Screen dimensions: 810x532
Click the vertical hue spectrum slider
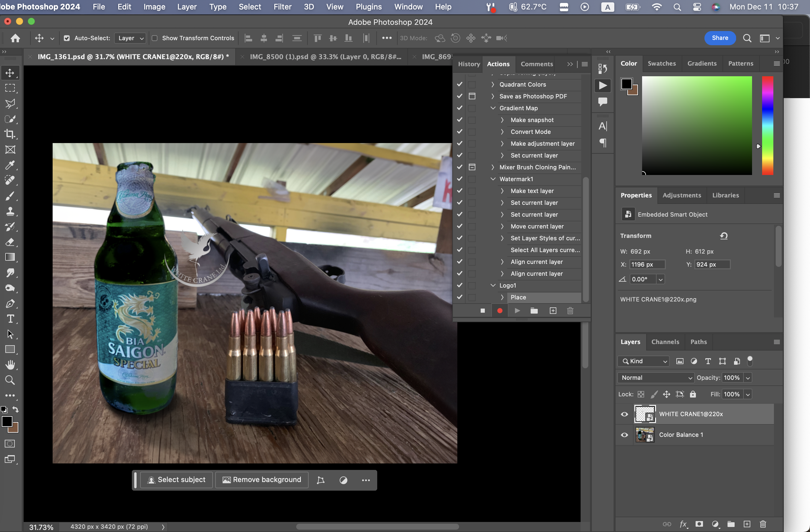[767, 126]
